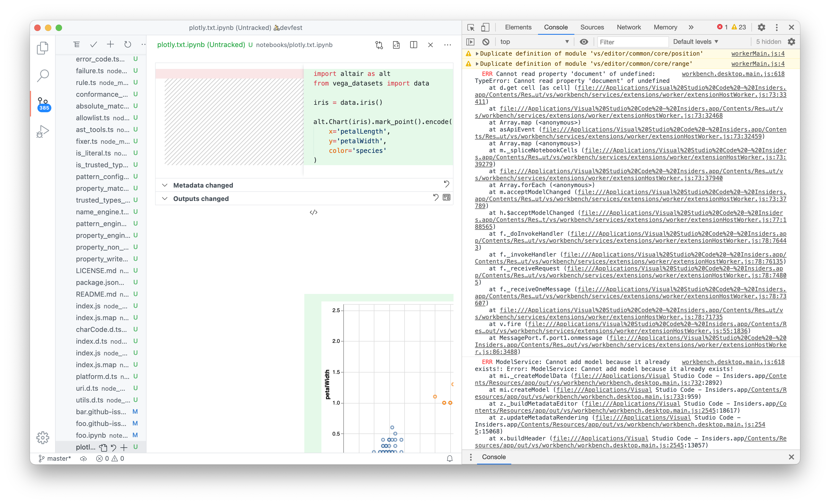Collapse the Metadata changed section
Viewport: 830px width, 504px height.
point(165,185)
